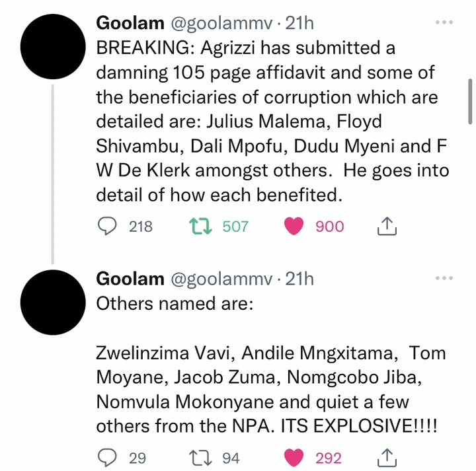Open the first tweet's profile avatar
476x471 pixels.
[53, 47]
